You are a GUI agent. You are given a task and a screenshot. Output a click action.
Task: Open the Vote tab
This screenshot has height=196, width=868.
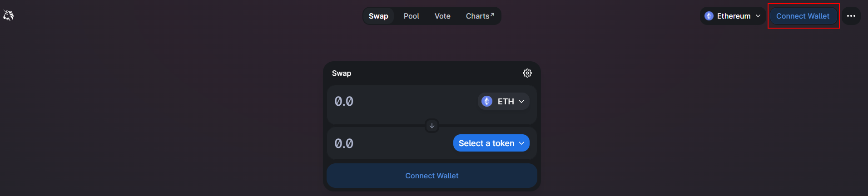pos(442,16)
